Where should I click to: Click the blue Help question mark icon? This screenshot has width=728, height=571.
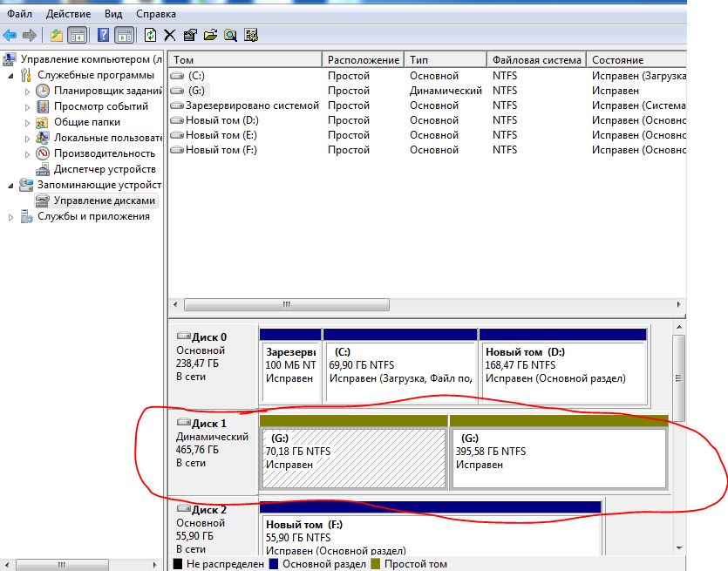(x=103, y=35)
